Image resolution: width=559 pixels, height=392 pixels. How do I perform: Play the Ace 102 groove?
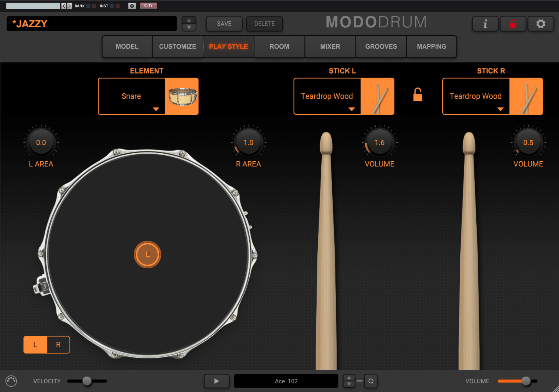[x=217, y=381]
